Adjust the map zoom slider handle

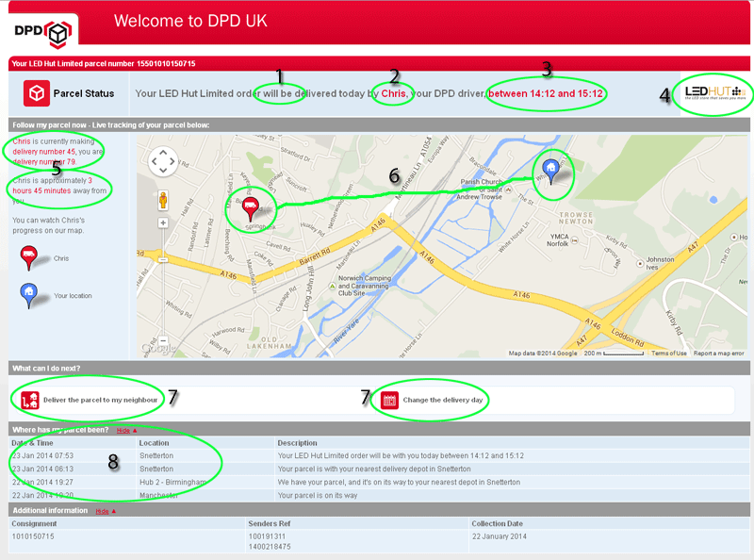163,260
